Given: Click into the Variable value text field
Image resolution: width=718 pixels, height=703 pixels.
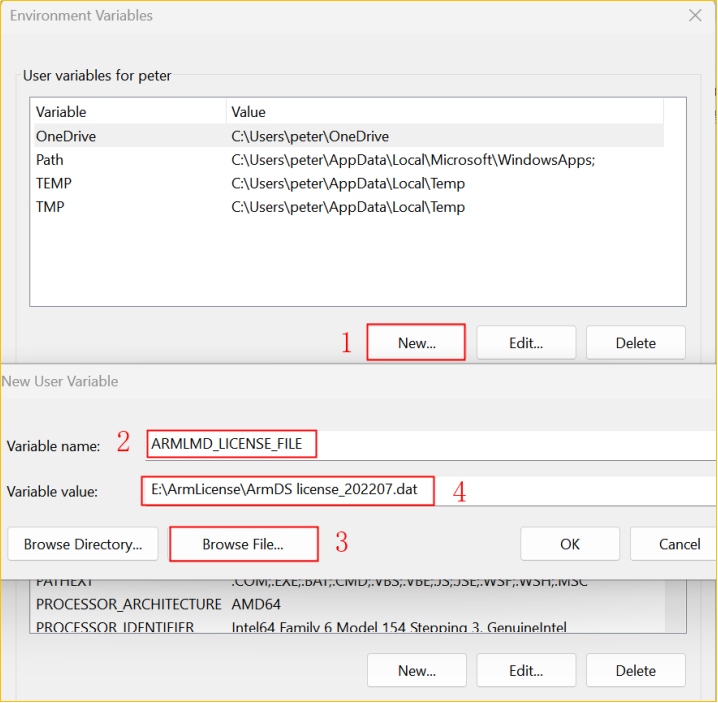Looking at the screenshot, I should [x=430, y=491].
